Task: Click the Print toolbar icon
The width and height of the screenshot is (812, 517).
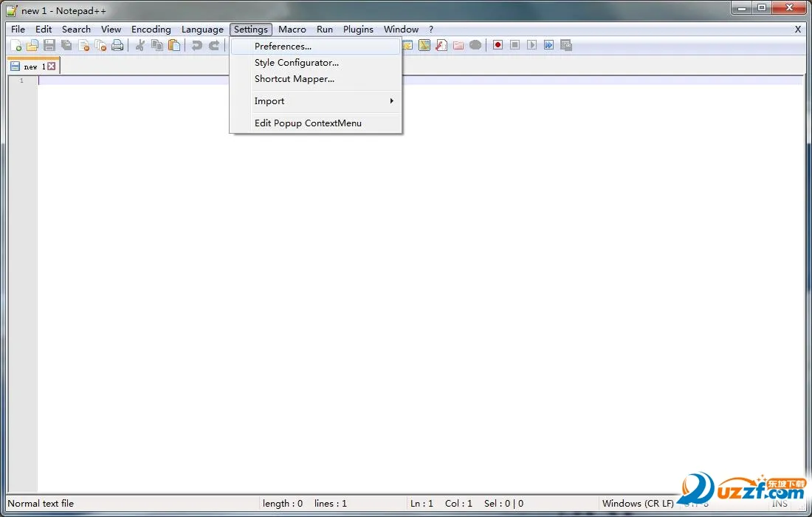Action: [117, 46]
